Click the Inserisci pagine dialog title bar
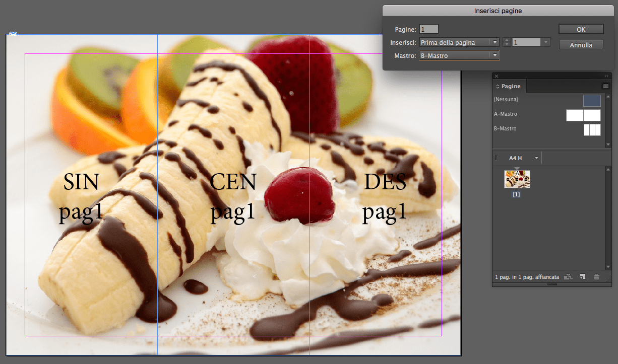This screenshot has height=364, width=618. point(498,10)
